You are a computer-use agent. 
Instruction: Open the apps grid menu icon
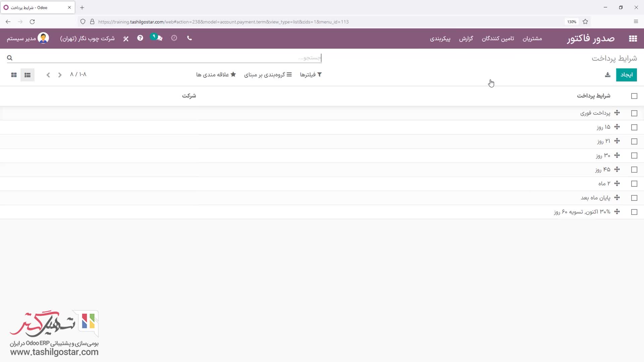click(633, 39)
